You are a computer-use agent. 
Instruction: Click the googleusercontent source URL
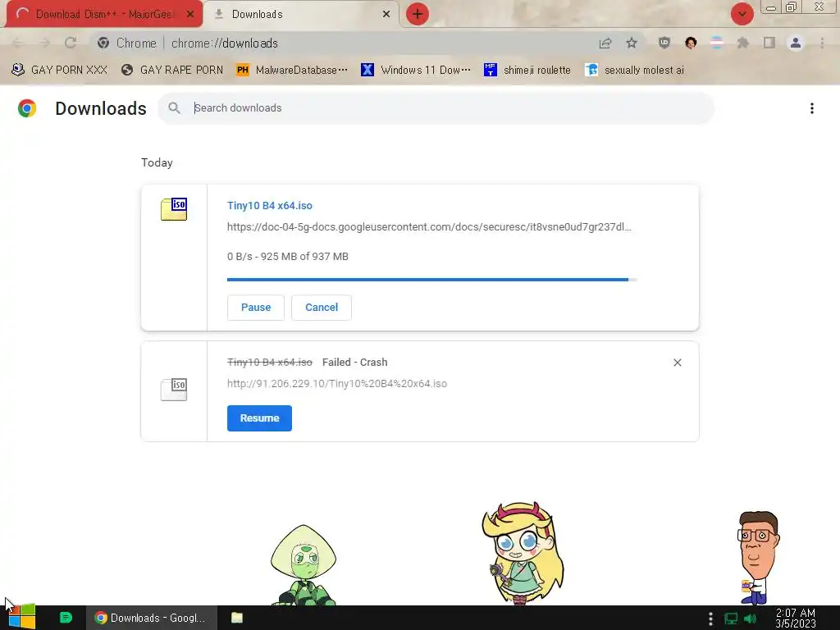click(x=429, y=227)
